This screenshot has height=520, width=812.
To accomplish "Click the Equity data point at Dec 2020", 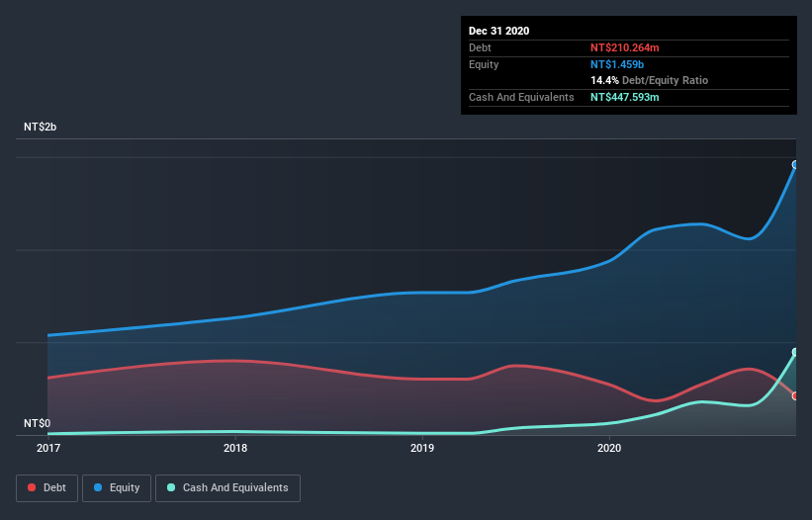I will [x=795, y=164].
